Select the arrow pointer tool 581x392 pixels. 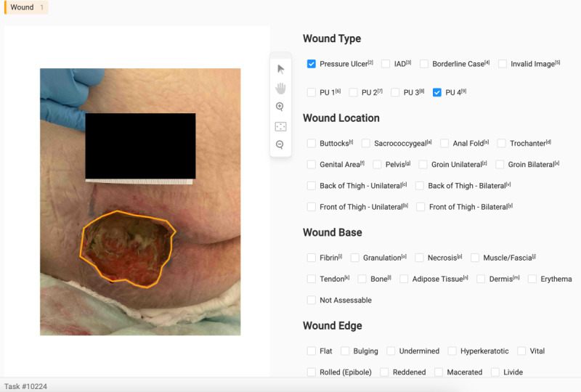pyautogui.click(x=280, y=69)
